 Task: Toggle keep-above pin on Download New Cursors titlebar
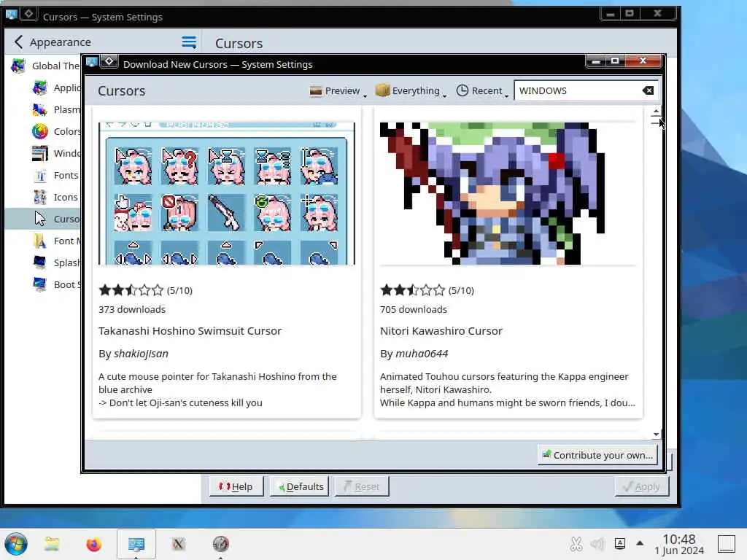109,61
